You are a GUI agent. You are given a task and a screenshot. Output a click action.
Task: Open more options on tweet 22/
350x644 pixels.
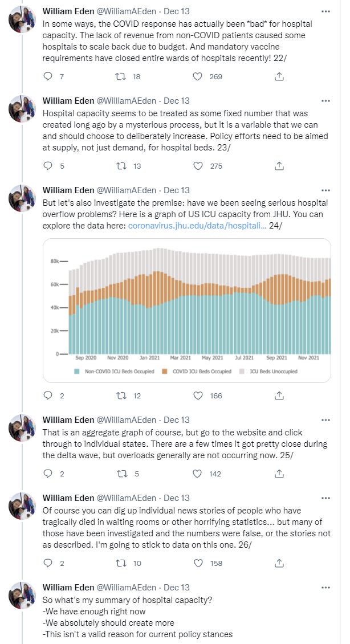325,11
